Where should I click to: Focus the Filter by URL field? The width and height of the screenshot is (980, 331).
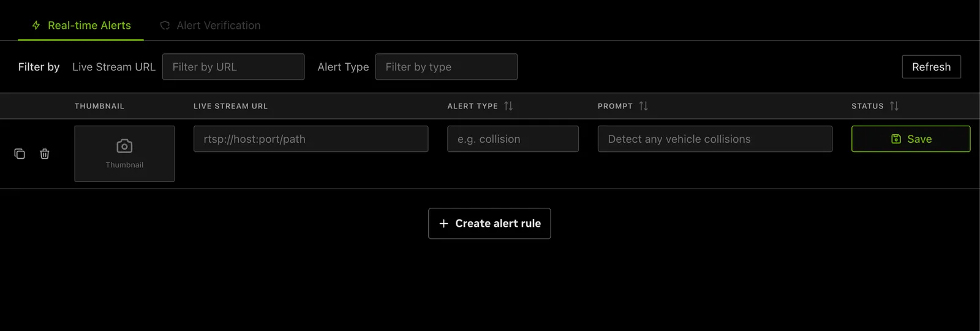(x=233, y=67)
